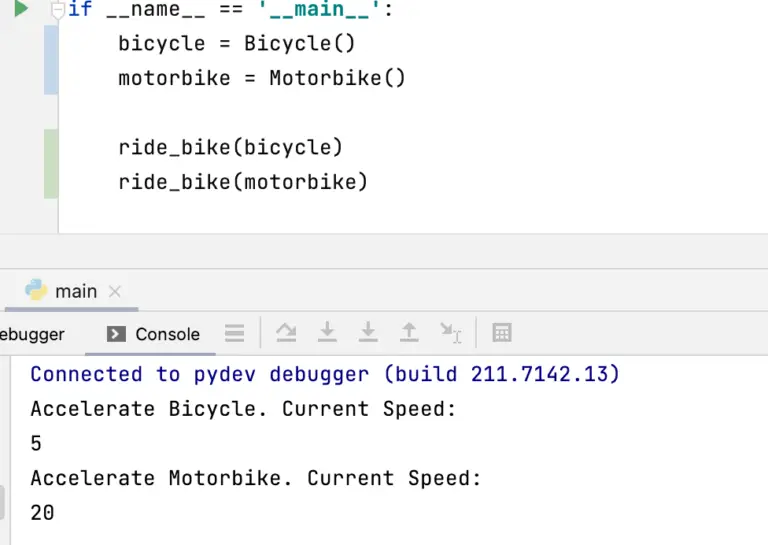
Task: Click the Step Into My Code icon
Action: [368, 333]
